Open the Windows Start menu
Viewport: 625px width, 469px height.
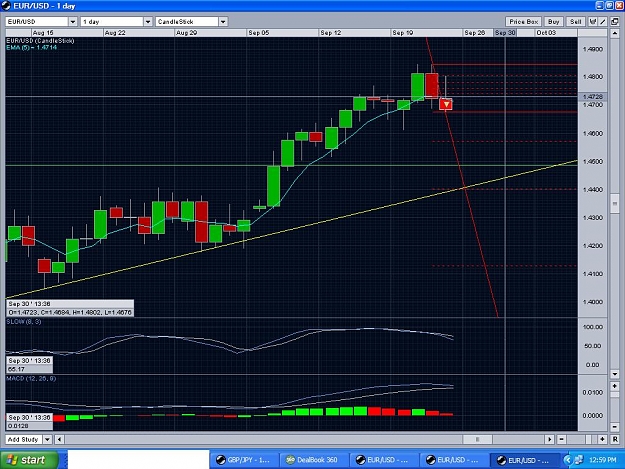(29, 460)
